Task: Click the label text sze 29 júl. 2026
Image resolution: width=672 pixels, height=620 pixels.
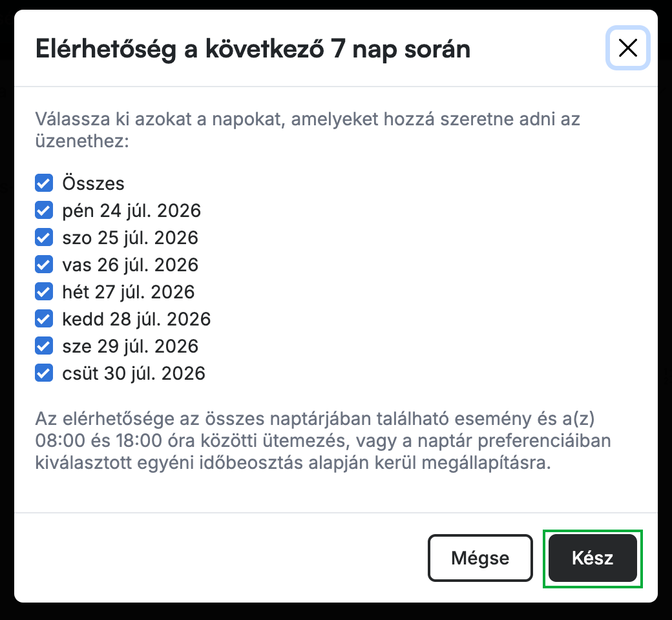Action: pyautogui.click(x=131, y=346)
